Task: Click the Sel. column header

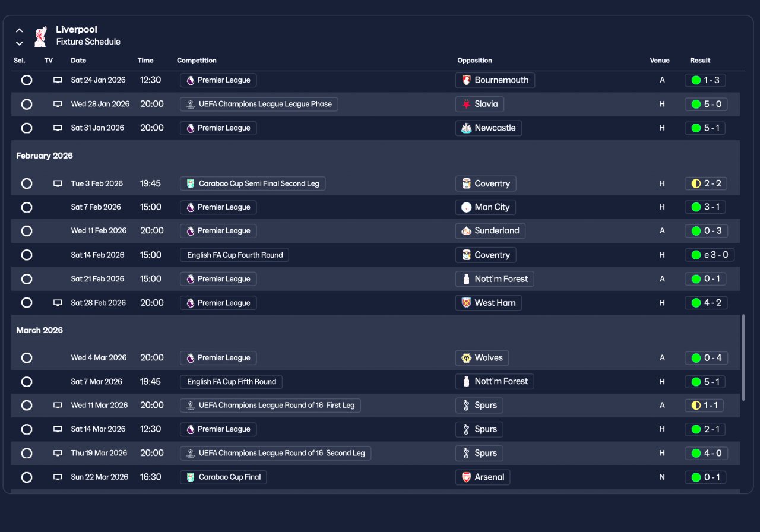Action: click(x=20, y=61)
